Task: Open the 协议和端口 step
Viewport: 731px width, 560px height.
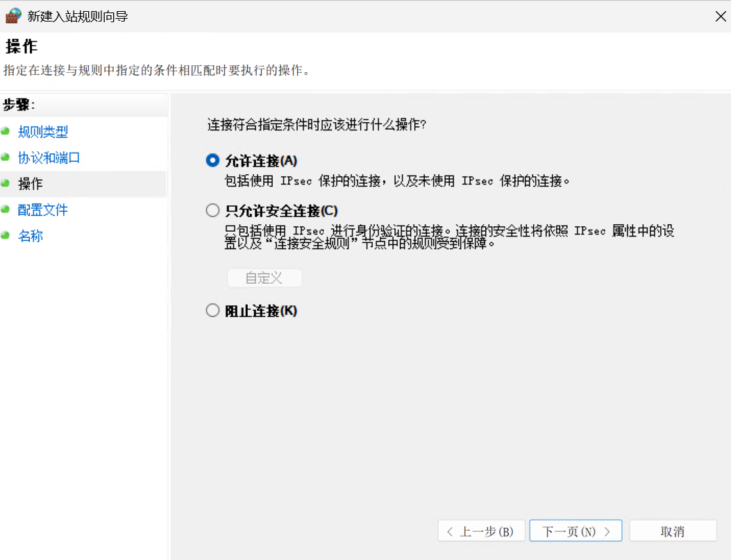Action: (x=49, y=158)
